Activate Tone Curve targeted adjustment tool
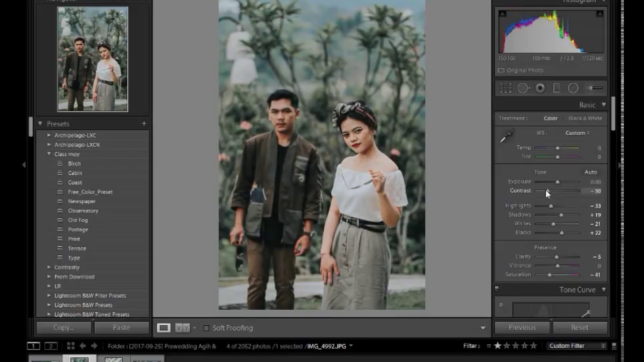This screenshot has height=362, width=644. 501,305
